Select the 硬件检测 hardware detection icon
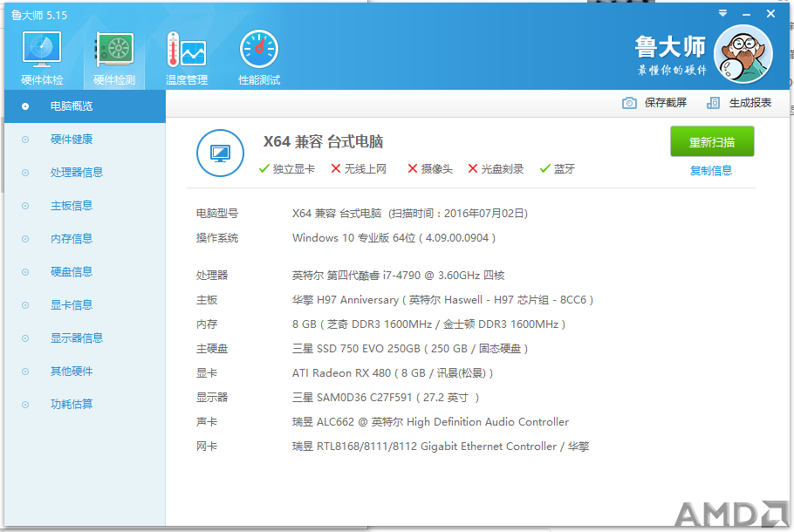 [114, 50]
